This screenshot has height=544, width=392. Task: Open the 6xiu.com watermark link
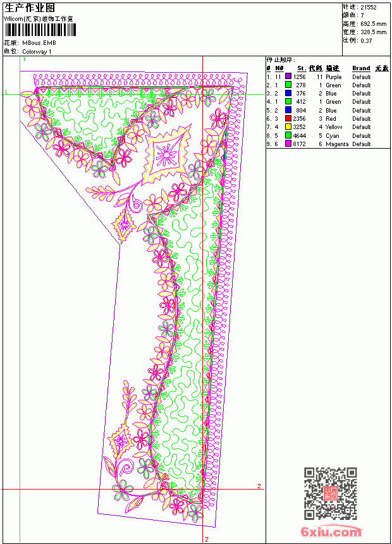pos(331,531)
